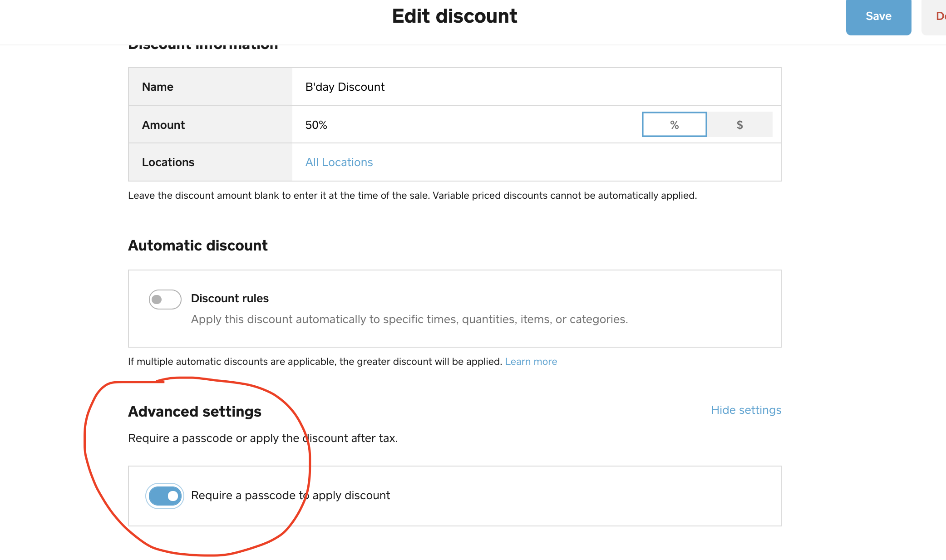The height and width of the screenshot is (560, 946).
Task: Click the "Automatic discount" section heading
Action: tap(198, 246)
